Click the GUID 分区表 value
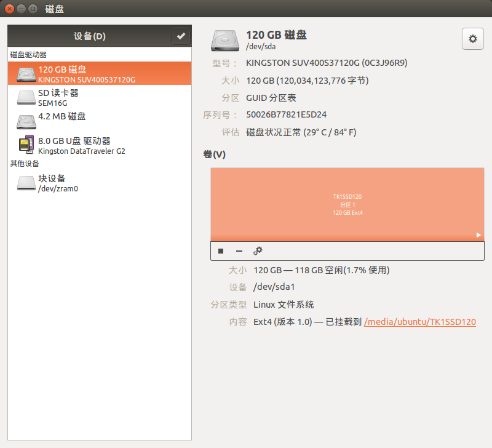The image size is (492, 448). click(271, 98)
